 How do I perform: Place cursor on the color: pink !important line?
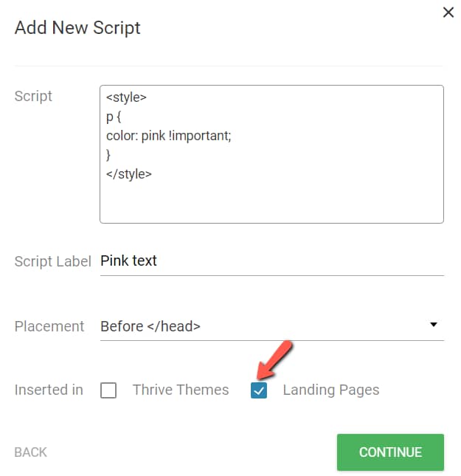(169, 136)
